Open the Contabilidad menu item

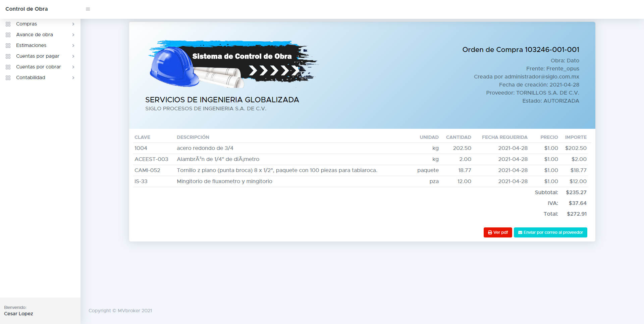pos(31,77)
